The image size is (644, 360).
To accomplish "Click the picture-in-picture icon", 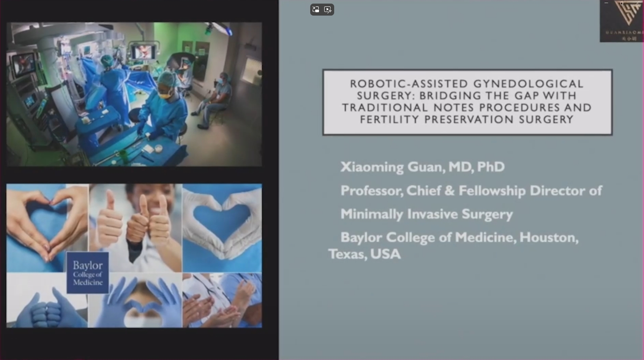I will click(x=316, y=10).
